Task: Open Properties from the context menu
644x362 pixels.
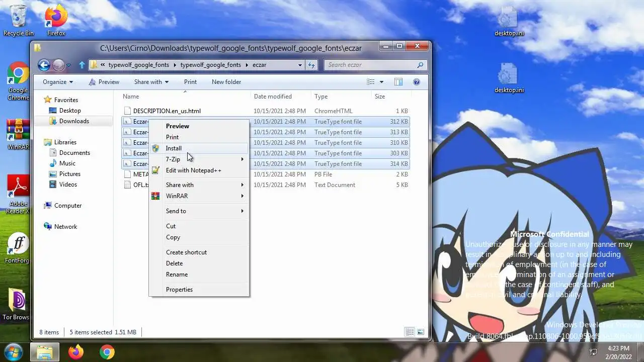Action: click(199, 290)
